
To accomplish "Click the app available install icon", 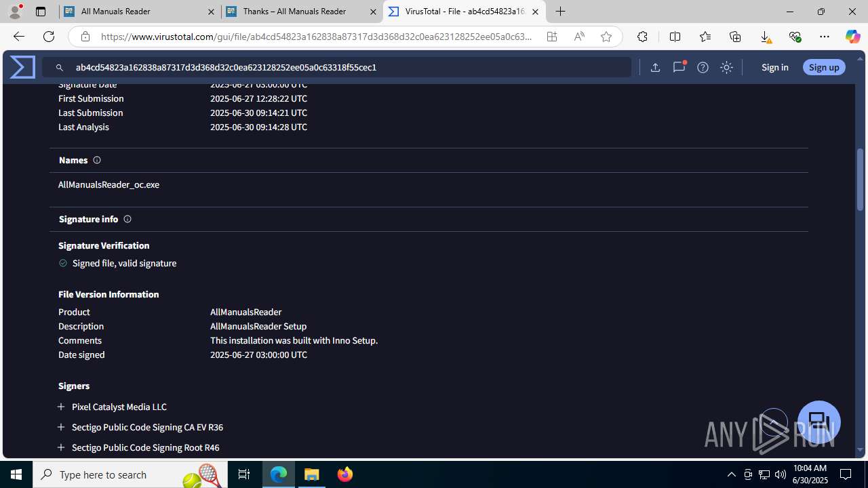I will (x=552, y=37).
